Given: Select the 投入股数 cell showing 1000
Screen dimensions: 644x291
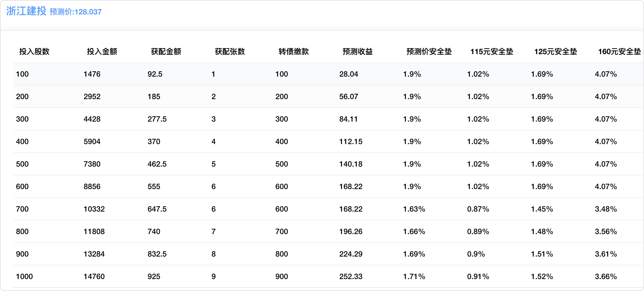Looking at the screenshot, I should pyautogui.click(x=24, y=277).
